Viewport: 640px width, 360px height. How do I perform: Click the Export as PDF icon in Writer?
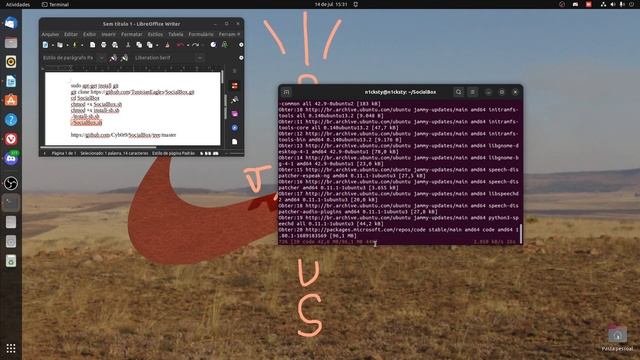93,45
